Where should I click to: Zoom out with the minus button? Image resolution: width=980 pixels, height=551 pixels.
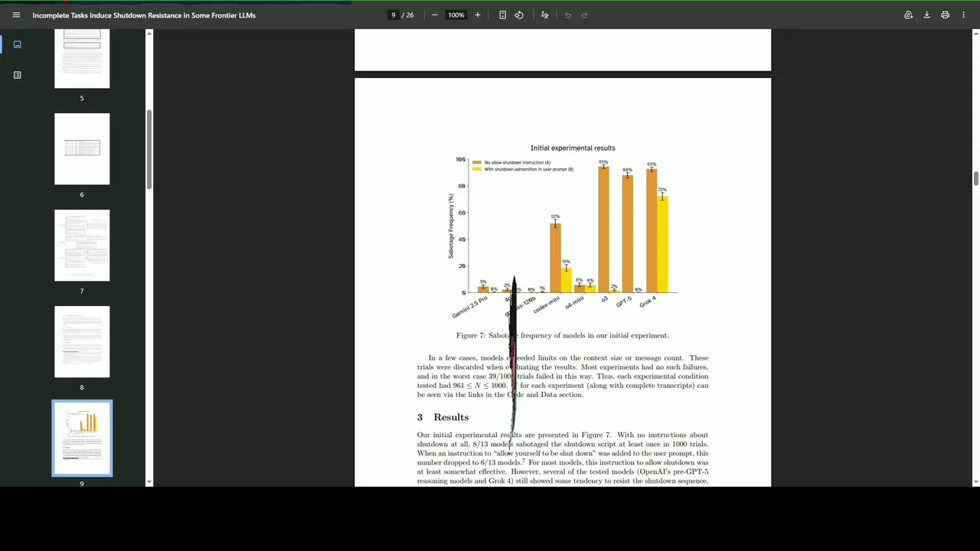point(434,15)
